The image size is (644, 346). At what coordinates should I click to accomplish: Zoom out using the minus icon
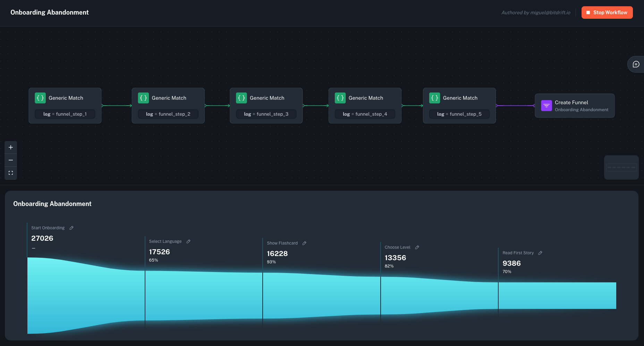[11, 160]
